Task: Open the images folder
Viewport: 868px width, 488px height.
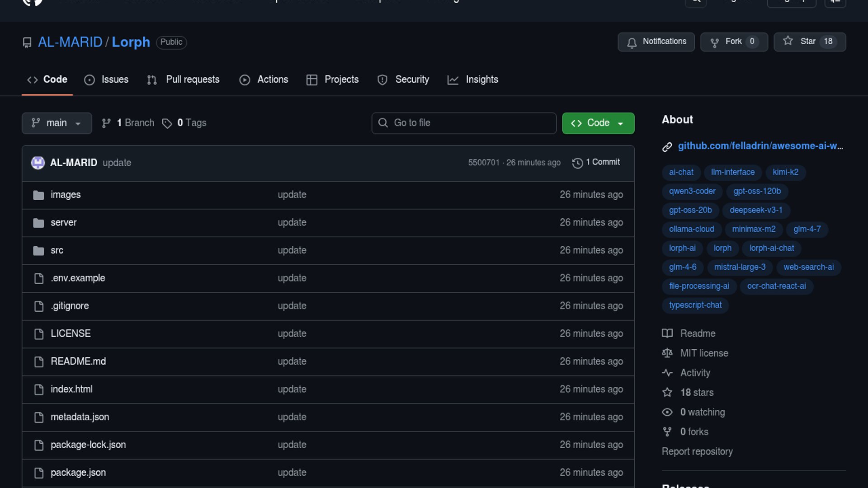Action: click(x=66, y=195)
